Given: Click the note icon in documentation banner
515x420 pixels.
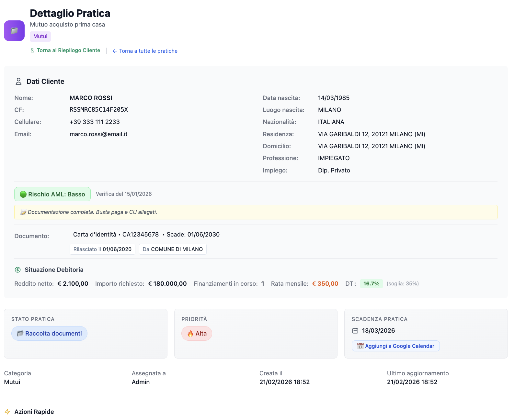Looking at the screenshot, I should pos(23,212).
